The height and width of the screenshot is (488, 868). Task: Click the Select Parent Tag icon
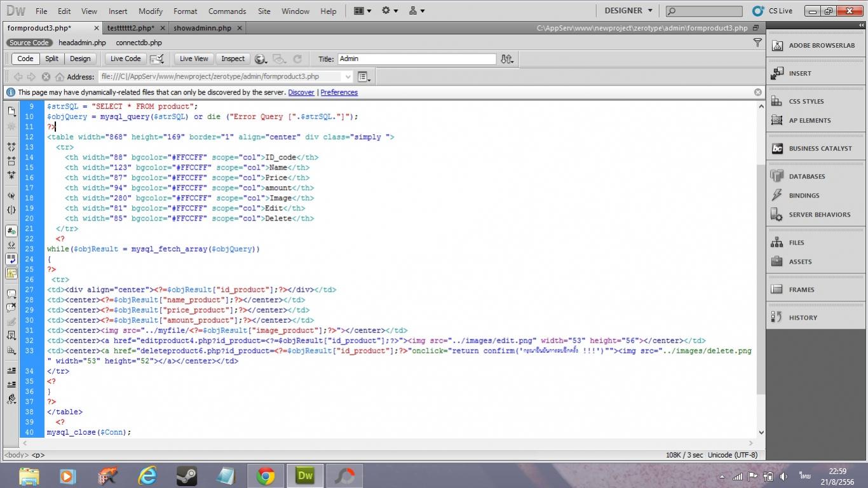pyautogui.click(x=11, y=196)
